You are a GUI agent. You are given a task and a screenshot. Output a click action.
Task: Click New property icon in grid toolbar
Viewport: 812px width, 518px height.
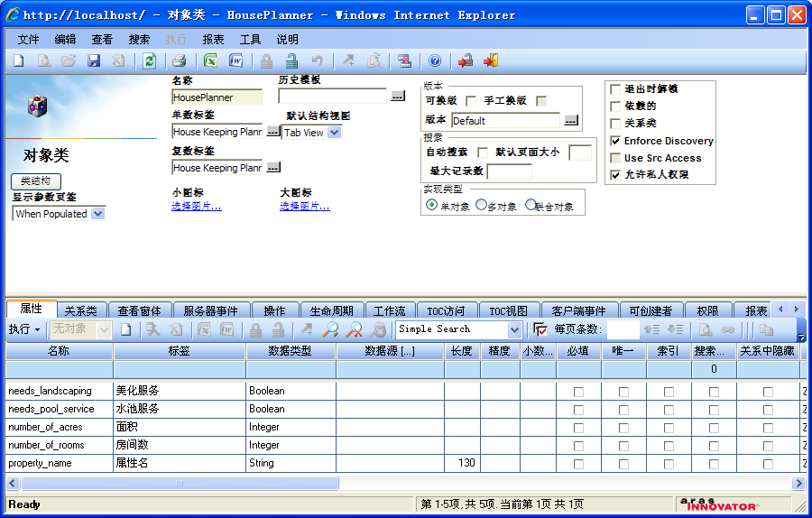point(125,329)
